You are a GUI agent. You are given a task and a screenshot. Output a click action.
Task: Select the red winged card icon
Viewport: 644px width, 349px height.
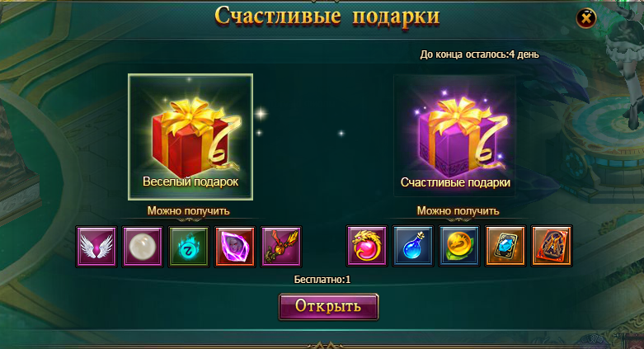click(552, 246)
